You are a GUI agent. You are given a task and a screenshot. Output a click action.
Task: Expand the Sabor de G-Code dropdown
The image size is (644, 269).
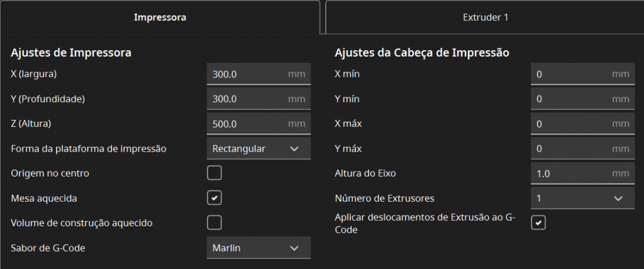(258, 248)
